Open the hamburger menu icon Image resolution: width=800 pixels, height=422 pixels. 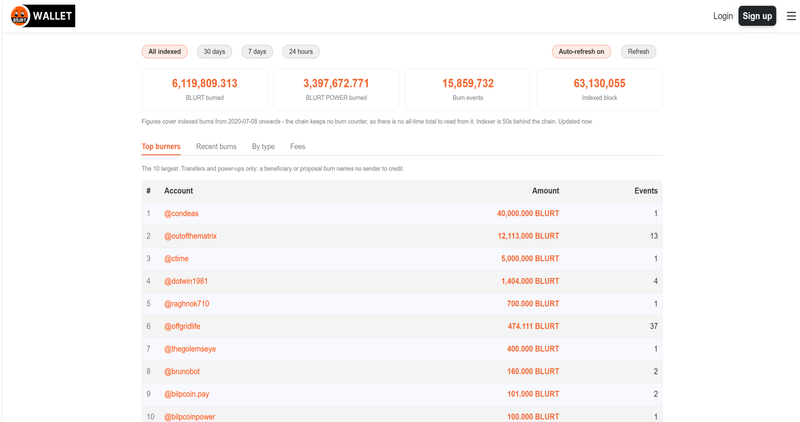(x=791, y=16)
